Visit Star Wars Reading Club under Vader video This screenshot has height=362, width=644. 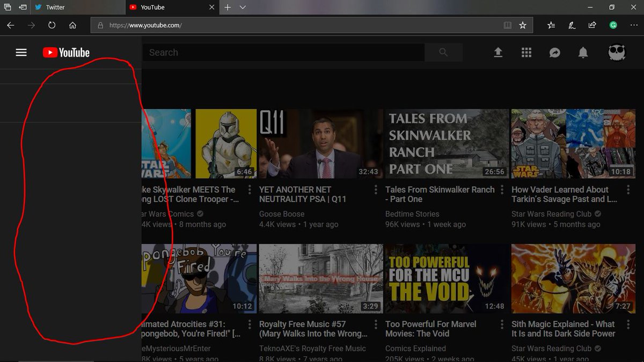(x=552, y=214)
